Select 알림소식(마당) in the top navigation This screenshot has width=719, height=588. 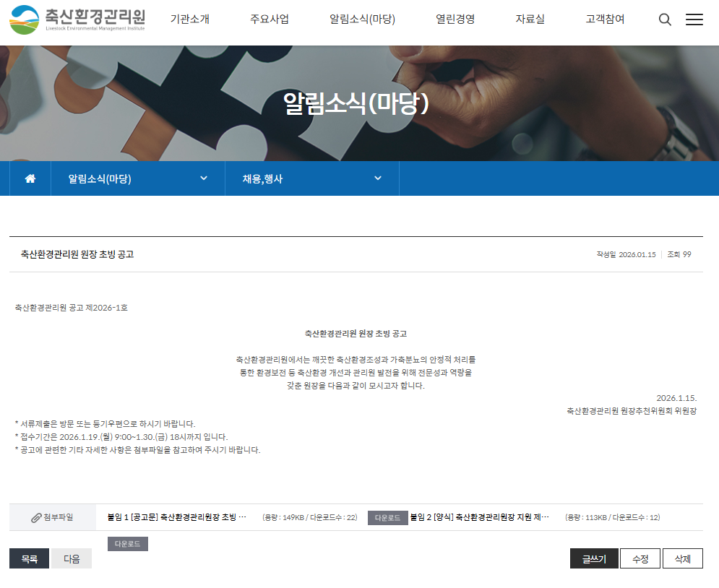point(363,20)
